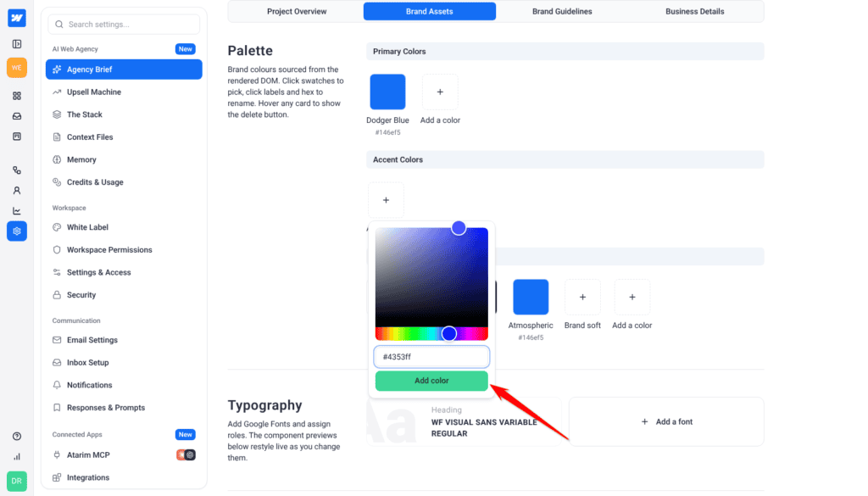Click the board icon below the inbox
This screenshot has width=868, height=496.
pyautogui.click(x=17, y=137)
